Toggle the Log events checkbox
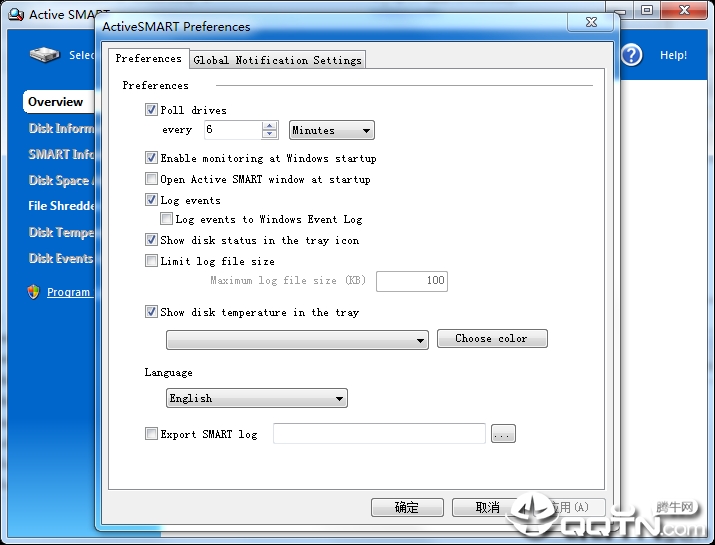 point(151,200)
